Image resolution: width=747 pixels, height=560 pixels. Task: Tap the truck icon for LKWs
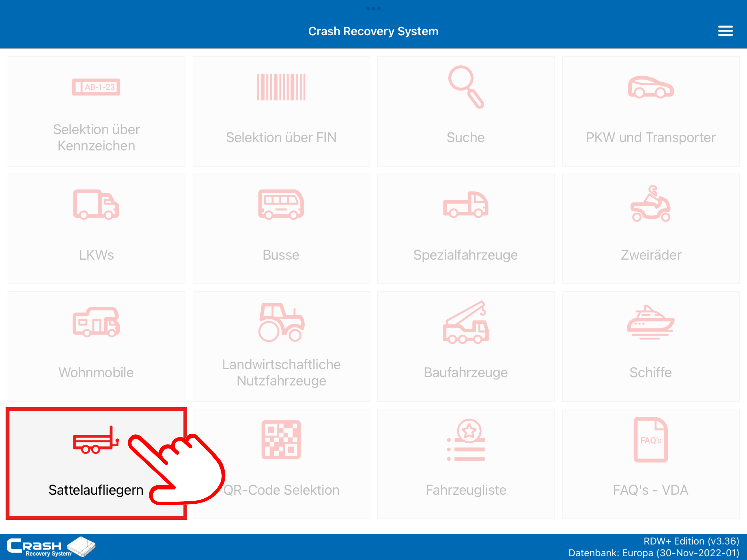pyautogui.click(x=96, y=204)
